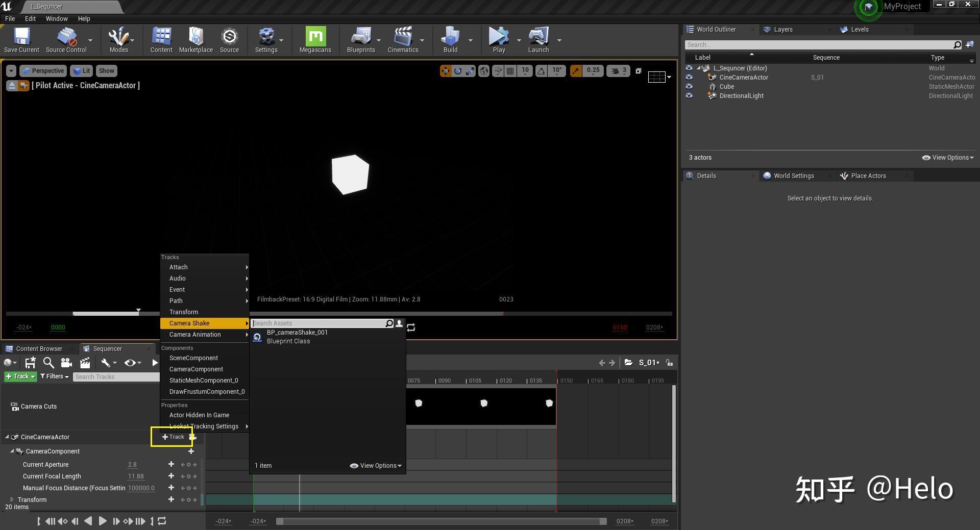Click the 0.25 camera speed value control
The height and width of the screenshot is (530, 980).
[593, 71]
